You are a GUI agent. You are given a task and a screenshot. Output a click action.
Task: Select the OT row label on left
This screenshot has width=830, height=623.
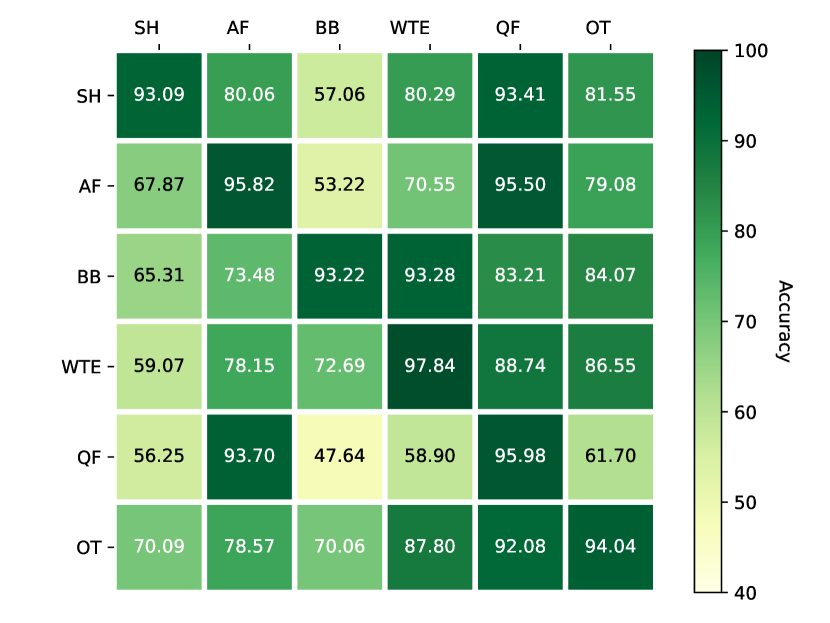(x=89, y=547)
